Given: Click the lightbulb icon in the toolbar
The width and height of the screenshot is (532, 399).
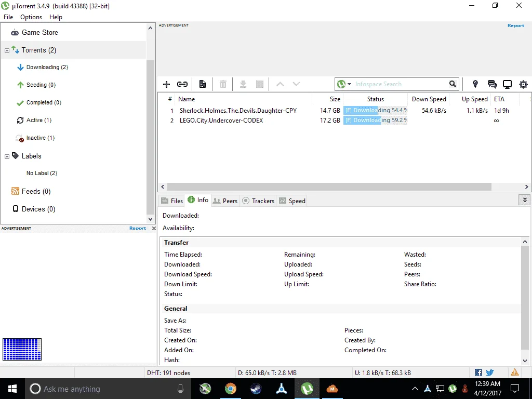Looking at the screenshot, I should 475,84.
